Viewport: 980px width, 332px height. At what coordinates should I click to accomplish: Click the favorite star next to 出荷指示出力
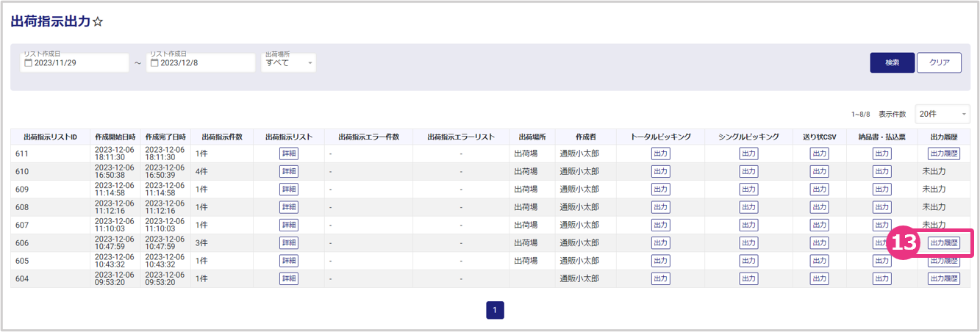coord(99,23)
